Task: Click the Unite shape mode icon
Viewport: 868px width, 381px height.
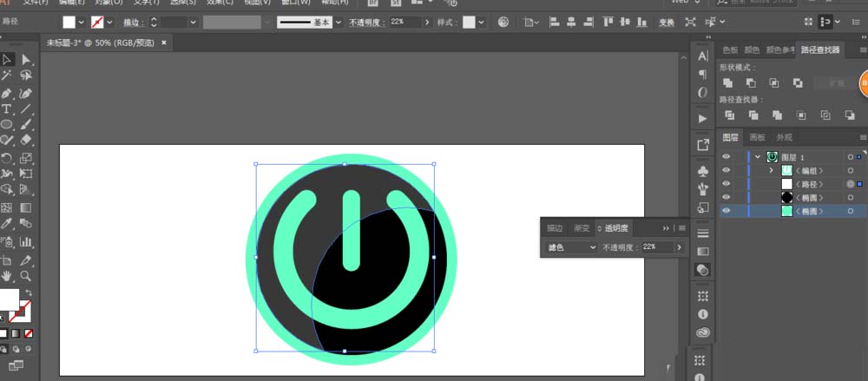Action: tap(728, 83)
